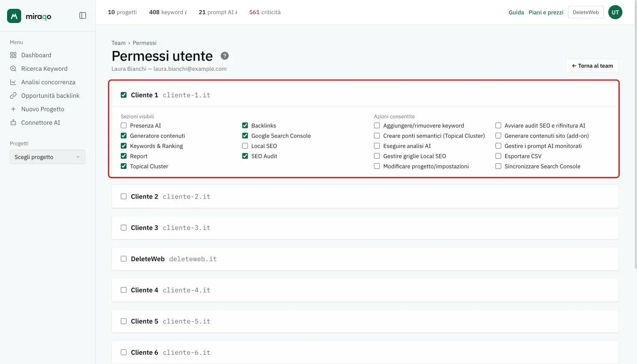The height and width of the screenshot is (364, 637).
Task: Uncheck the Cliente 1 project checkbox
Action: [124, 95]
